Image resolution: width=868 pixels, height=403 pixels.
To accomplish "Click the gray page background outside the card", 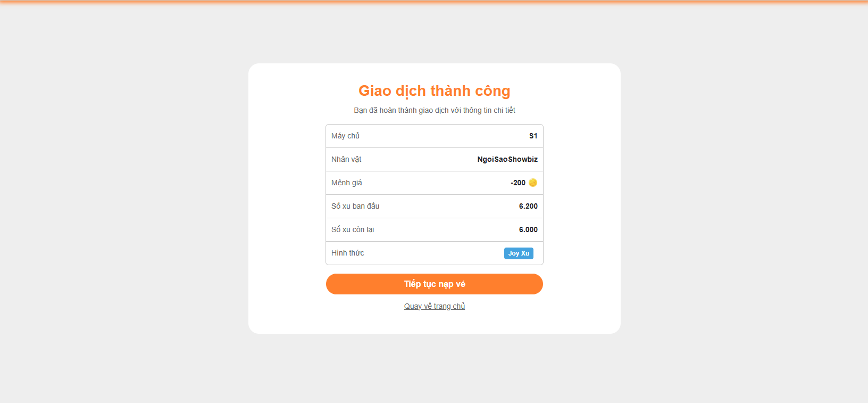I will [x=133, y=213].
